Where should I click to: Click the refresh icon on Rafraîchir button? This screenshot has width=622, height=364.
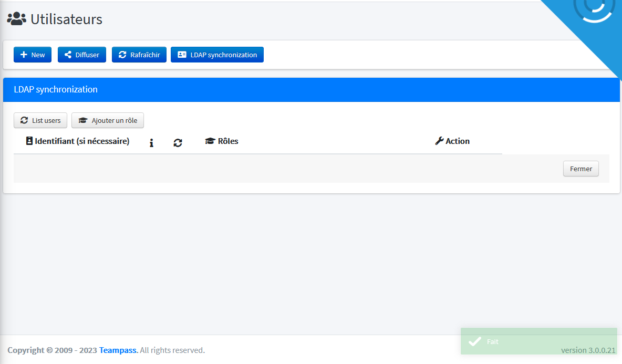tap(122, 54)
